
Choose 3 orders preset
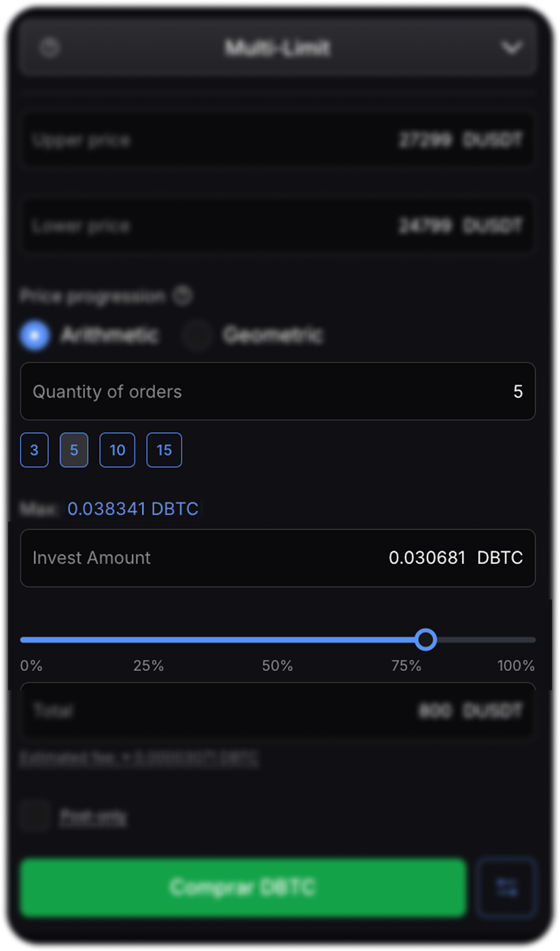point(34,450)
